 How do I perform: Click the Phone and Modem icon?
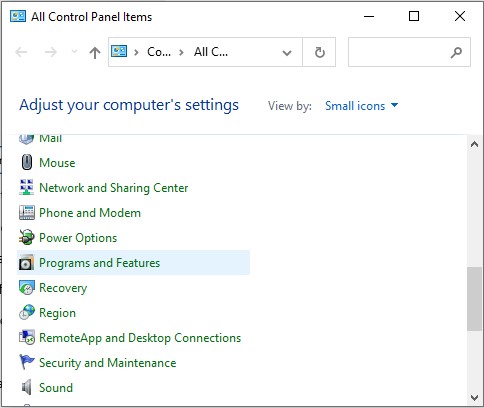(x=27, y=212)
